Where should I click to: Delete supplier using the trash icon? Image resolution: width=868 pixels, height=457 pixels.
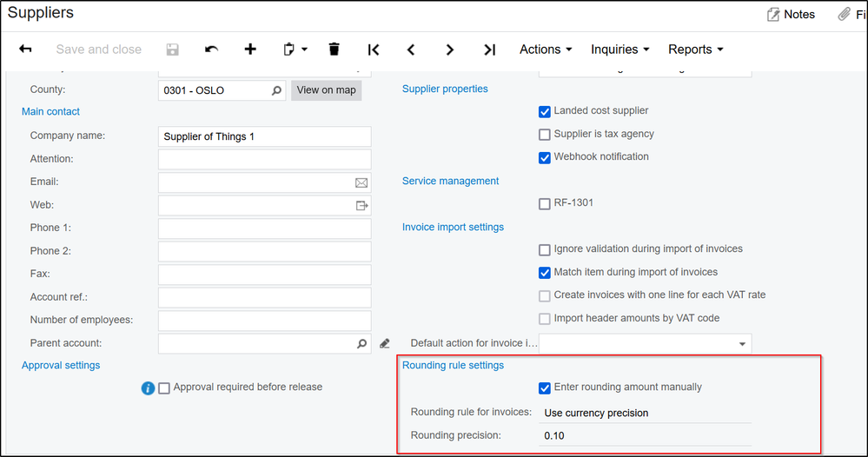click(x=335, y=50)
